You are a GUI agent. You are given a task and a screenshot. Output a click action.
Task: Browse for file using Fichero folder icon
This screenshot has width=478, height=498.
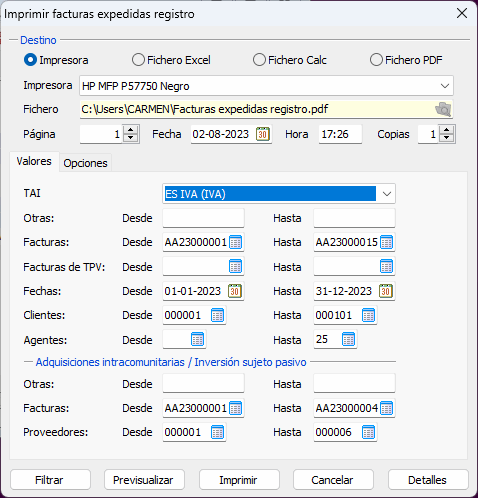443,109
